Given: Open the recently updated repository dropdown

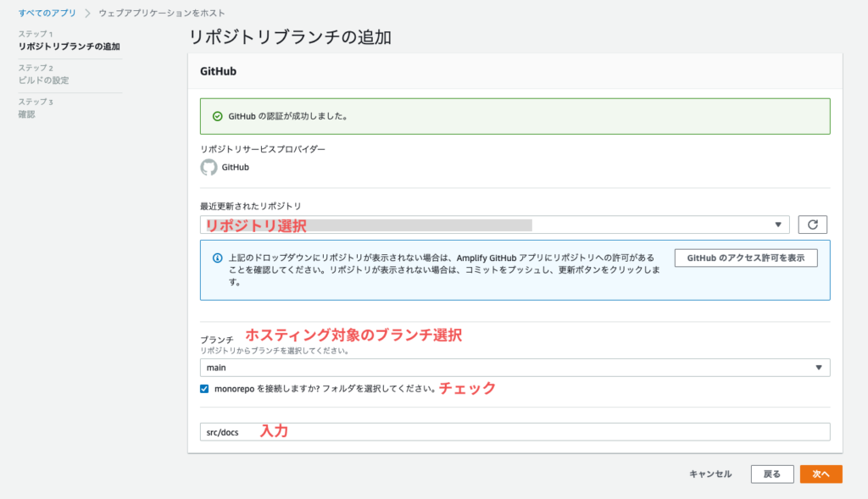Looking at the screenshot, I should click(494, 225).
